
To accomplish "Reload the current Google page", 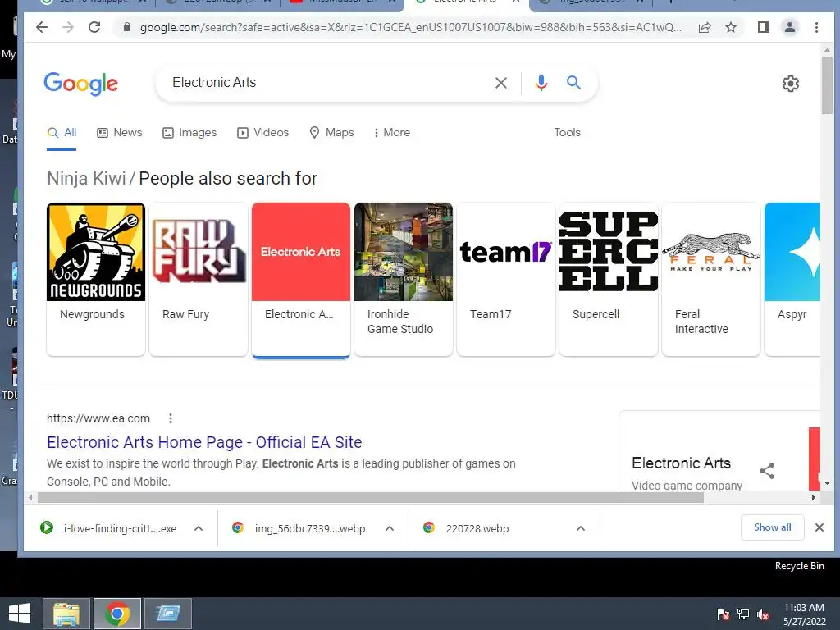I will pyautogui.click(x=94, y=27).
